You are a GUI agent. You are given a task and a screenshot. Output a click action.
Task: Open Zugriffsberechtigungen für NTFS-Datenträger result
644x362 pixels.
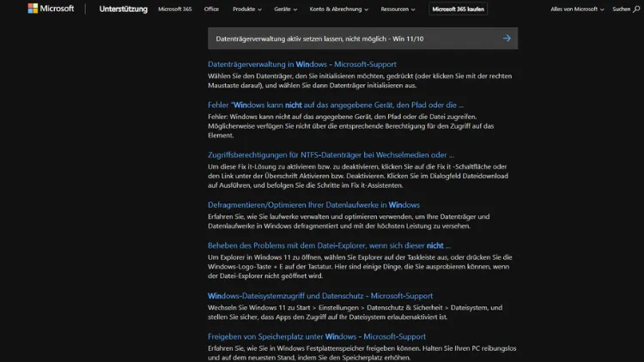(331, 154)
